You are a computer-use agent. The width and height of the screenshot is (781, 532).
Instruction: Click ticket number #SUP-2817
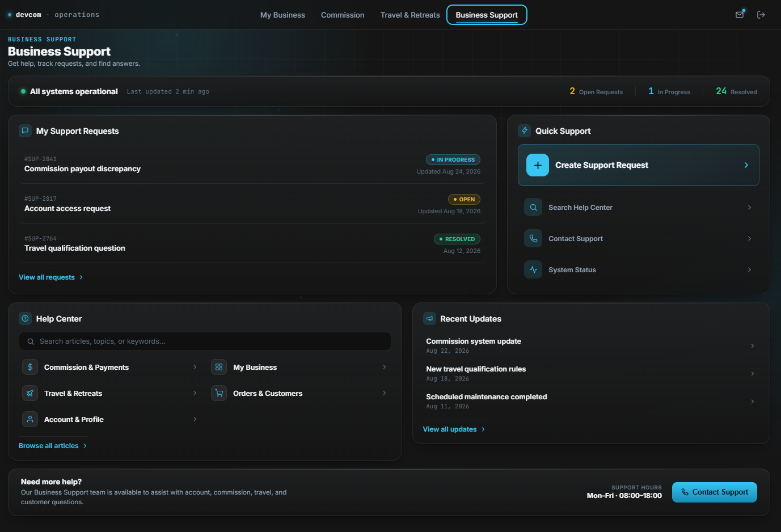(x=40, y=199)
